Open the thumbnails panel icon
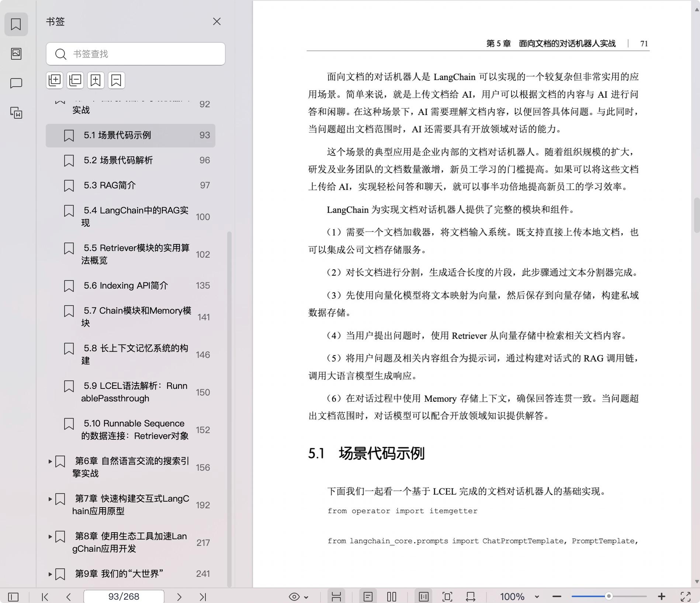 point(16,54)
